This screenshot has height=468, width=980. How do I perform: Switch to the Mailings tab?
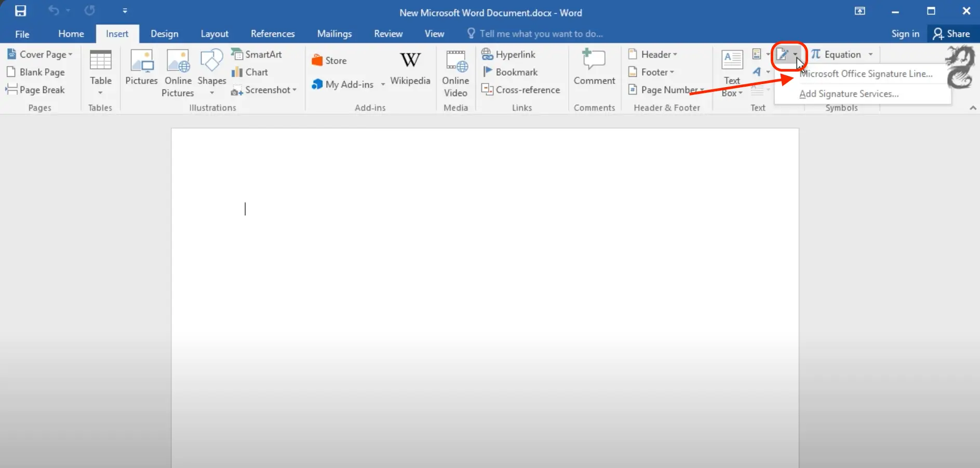click(x=334, y=34)
